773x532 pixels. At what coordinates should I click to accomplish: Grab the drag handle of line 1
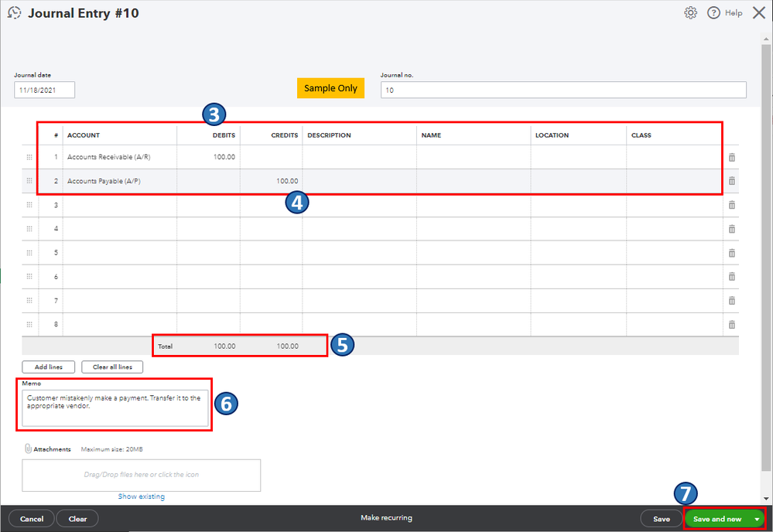tap(29, 157)
